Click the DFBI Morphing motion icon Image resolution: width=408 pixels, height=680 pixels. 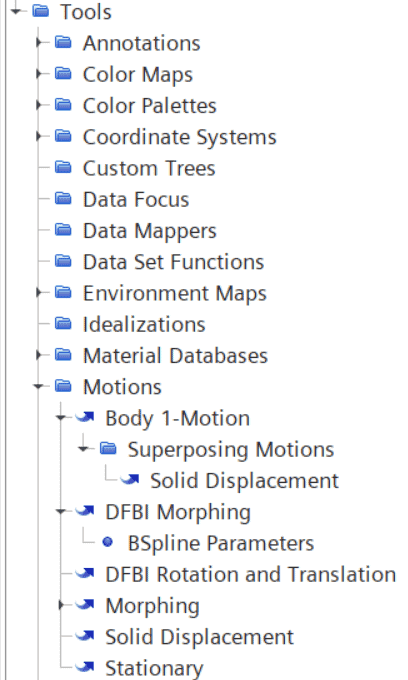[x=85, y=511]
